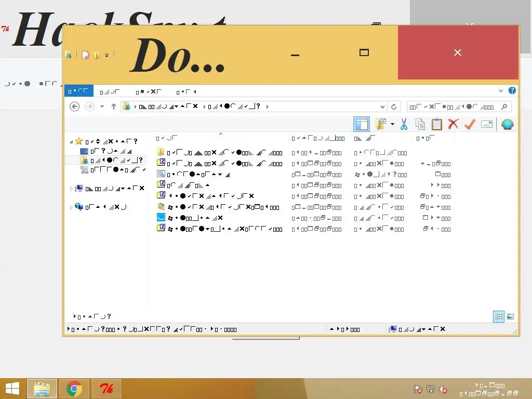Screen dimensions: 532x399
Task: Select Recent places under Favorites
Action: tap(113, 169)
